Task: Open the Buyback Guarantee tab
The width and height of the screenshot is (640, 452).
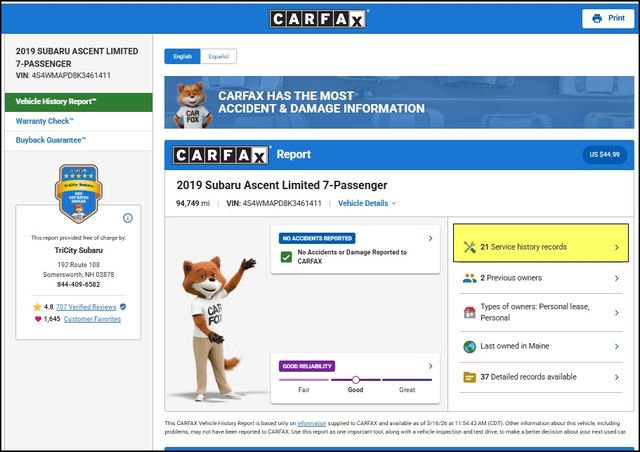Action: (x=50, y=140)
